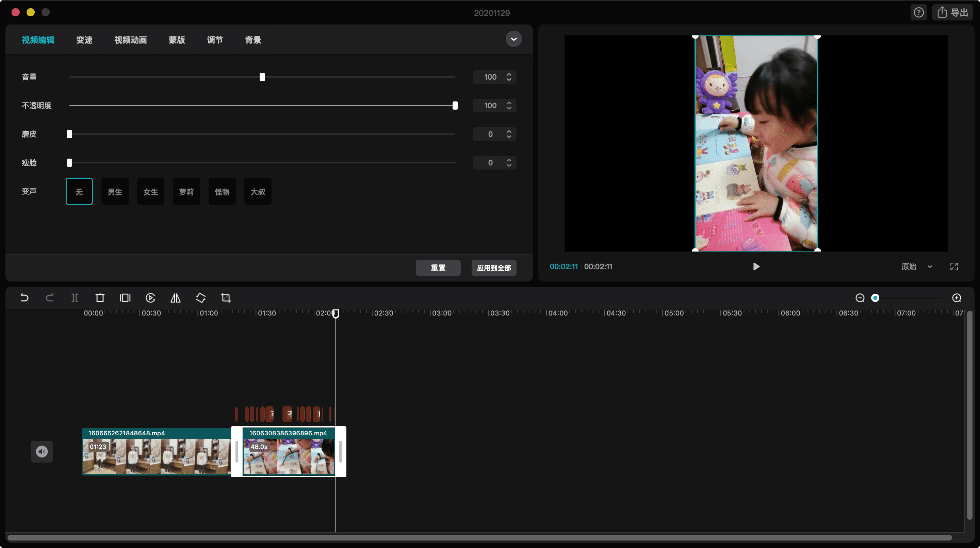This screenshot has height=548, width=980.
Task: Click the 不透明度 opacity slider handle
Action: [x=455, y=106]
